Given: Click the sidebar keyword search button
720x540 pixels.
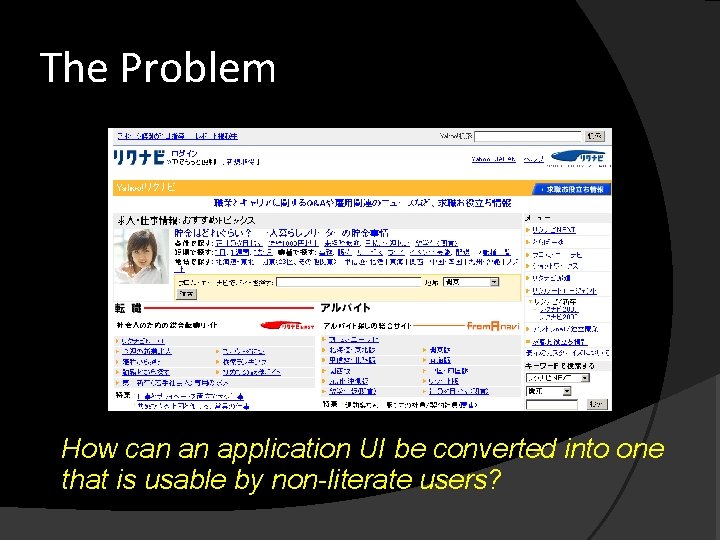Looking at the screenshot, I should (x=597, y=404).
